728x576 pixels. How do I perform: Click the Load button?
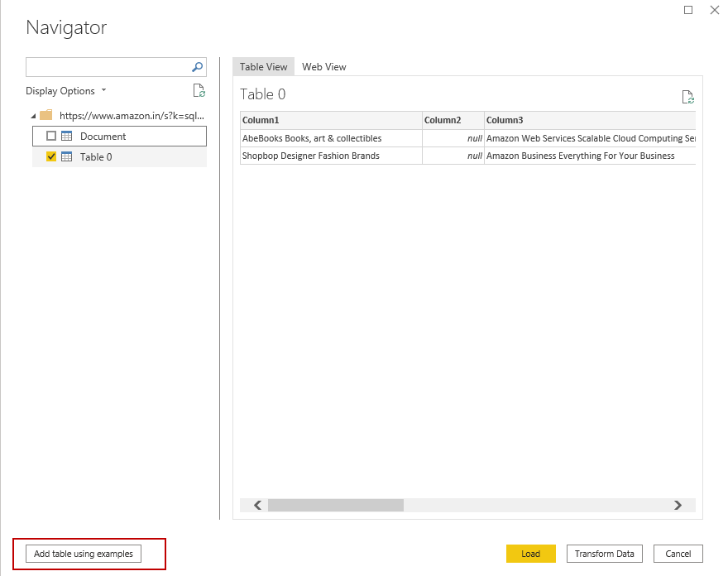530,554
